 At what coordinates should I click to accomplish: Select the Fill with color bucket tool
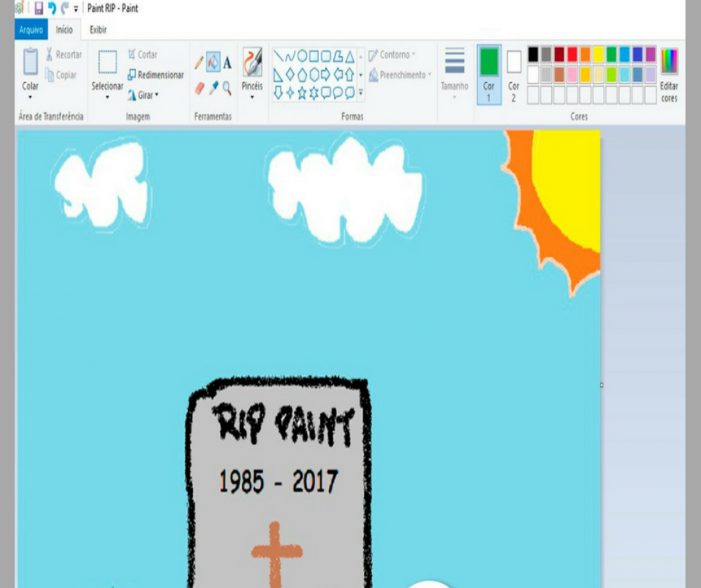click(213, 62)
